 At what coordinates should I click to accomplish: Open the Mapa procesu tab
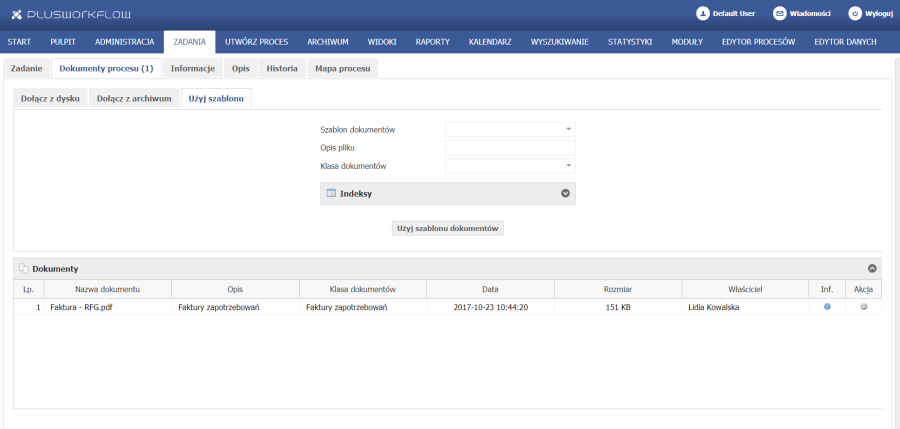(342, 68)
